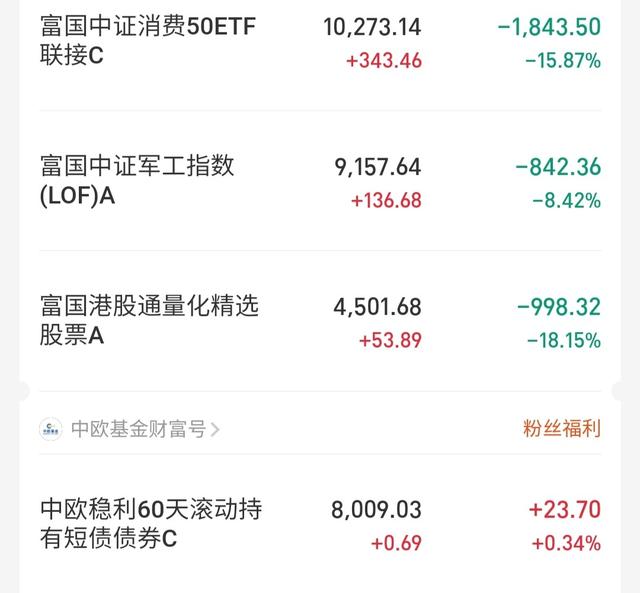Open 中欧稳利60天滚动持有短债债券C fund
This screenshot has height=593, width=640.
pyautogui.click(x=320, y=524)
